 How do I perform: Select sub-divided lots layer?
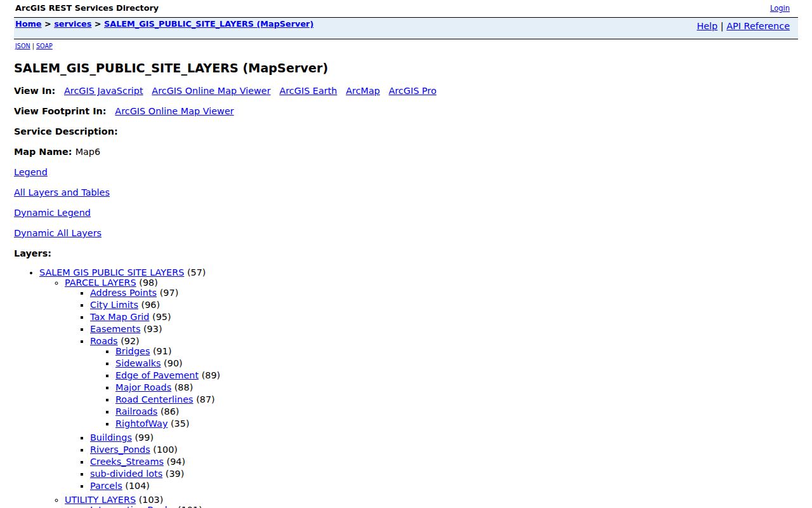[x=126, y=474]
